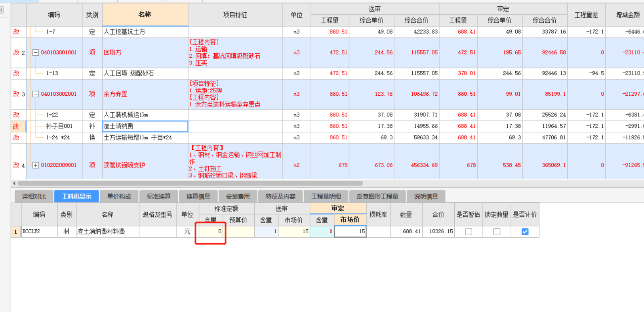Image resolution: width=644 pixels, height=312 pixels.
Task: Open the 说明信息 tab
Action: click(x=426, y=197)
